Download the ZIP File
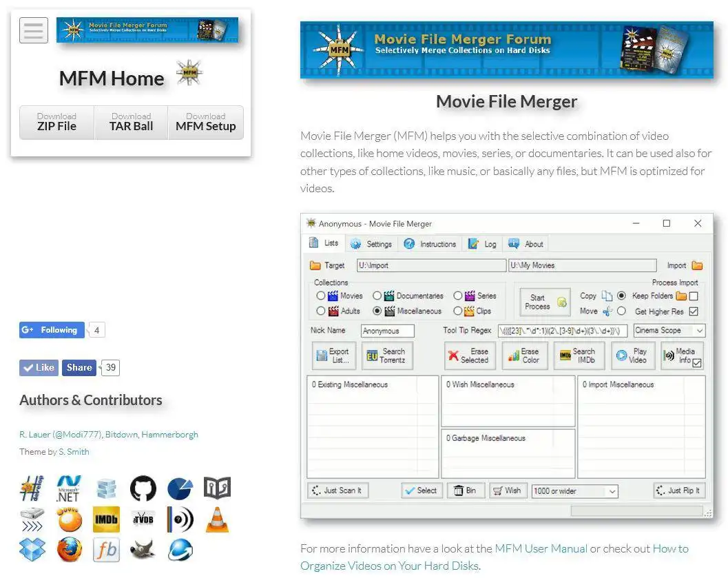The image size is (728, 578). pyautogui.click(x=56, y=123)
